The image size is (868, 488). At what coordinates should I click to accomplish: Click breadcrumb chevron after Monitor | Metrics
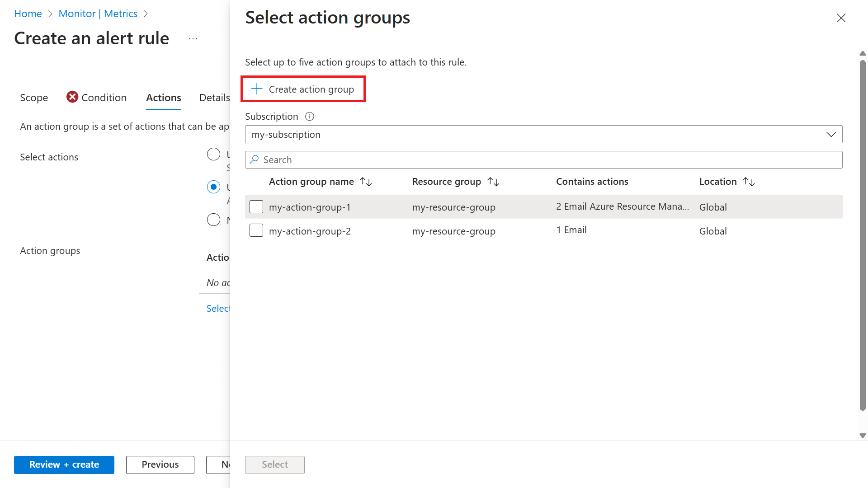(146, 14)
